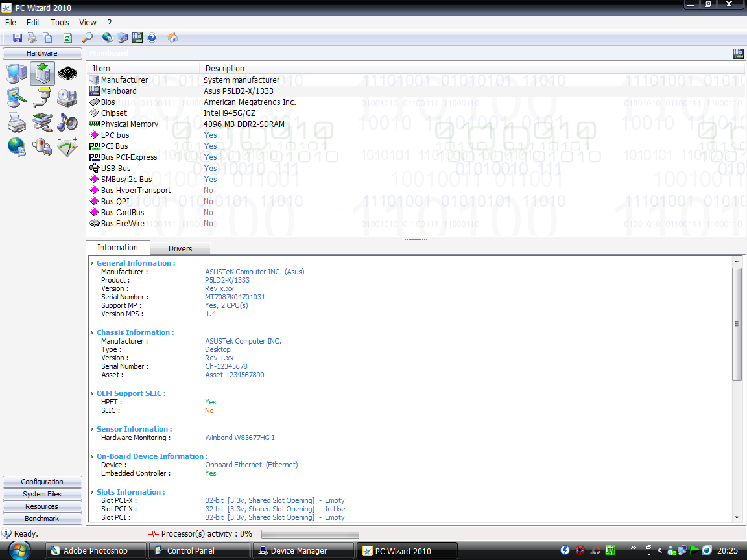This screenshot has height=560, width=747.
Task: Click the vertical scrollbar thumb in information pane
Action: click(x=737, y=324)
